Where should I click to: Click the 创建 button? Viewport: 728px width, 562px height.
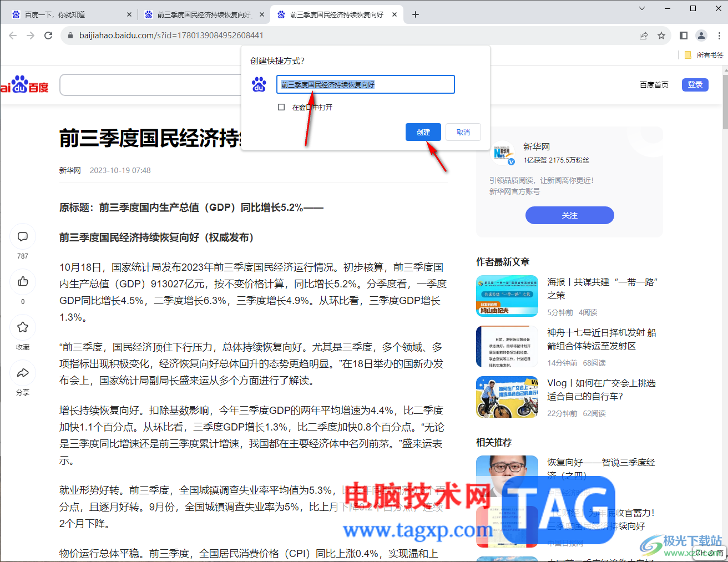click(423, 132)
